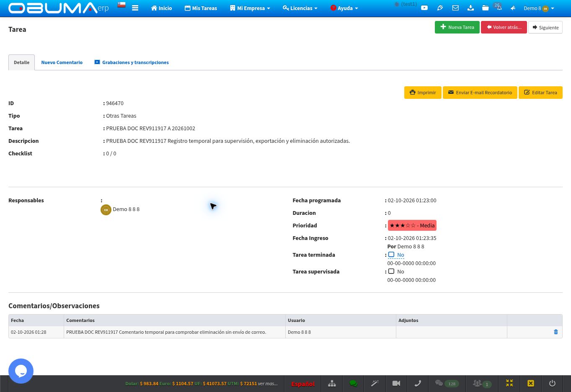Image resolution: width=571 pixels, height=392 pixels.
Task: Click the yellow compress arrows icon
Action: 509,383
